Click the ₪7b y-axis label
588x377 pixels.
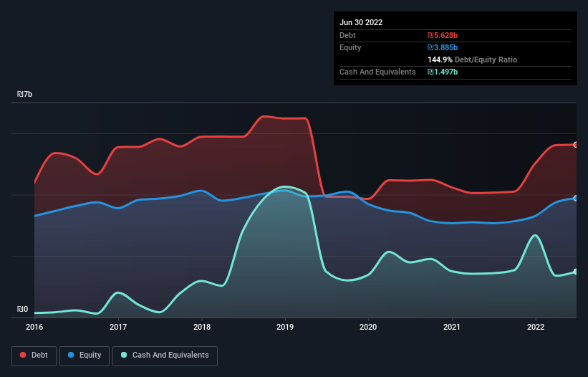point(25,94)
